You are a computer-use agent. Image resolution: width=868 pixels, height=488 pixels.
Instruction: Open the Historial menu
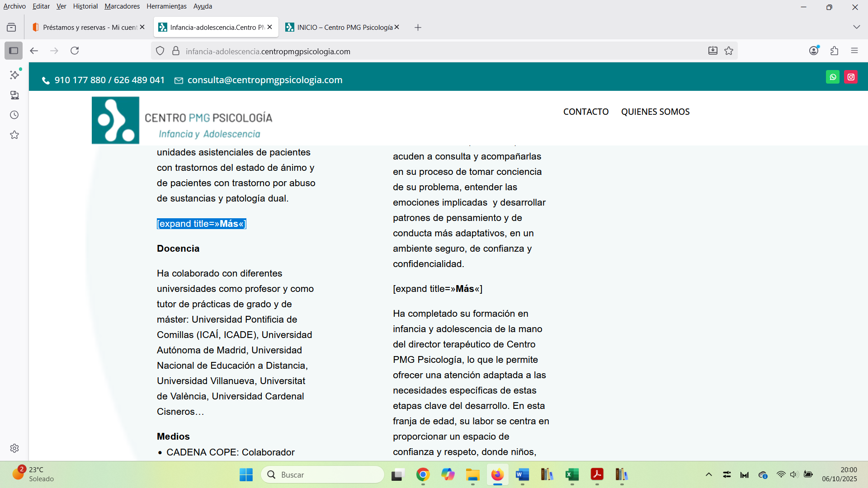point(85,6)
